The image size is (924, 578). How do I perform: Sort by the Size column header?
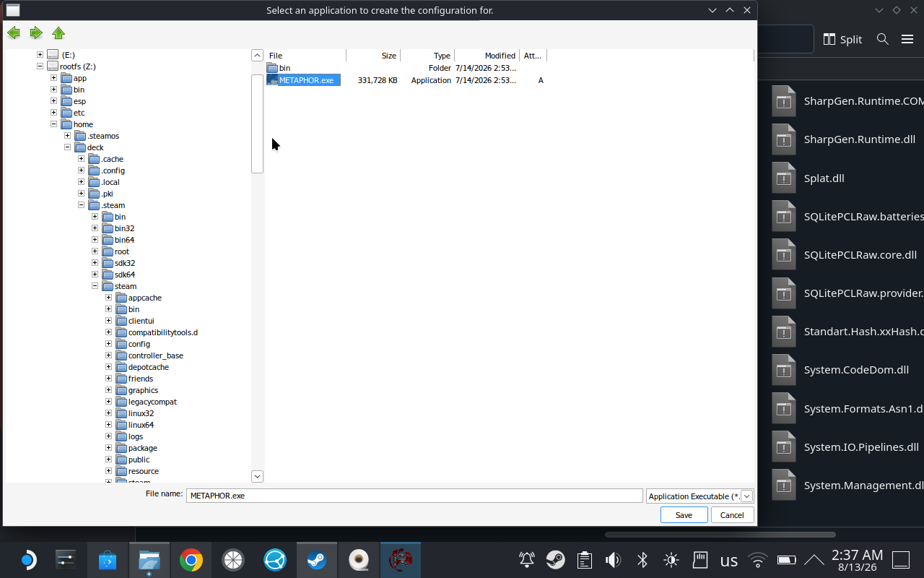click(373, 56)
